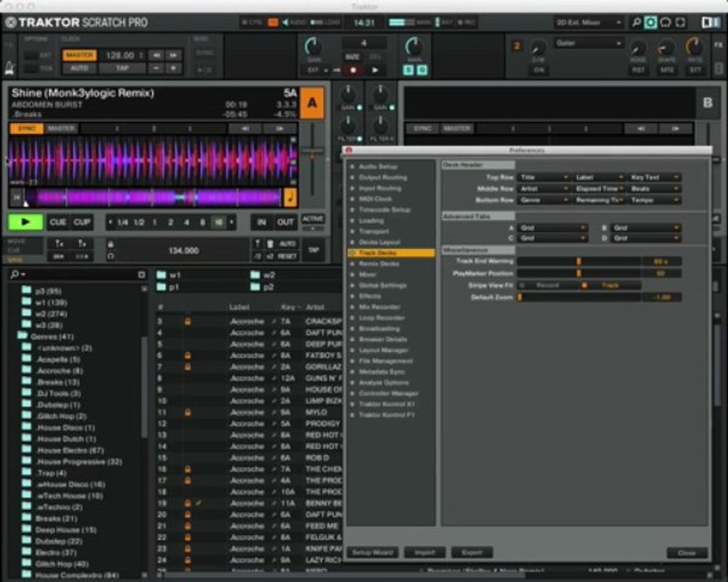Open the Middle Row Elapsed Time dropdown

pos(599,189)
